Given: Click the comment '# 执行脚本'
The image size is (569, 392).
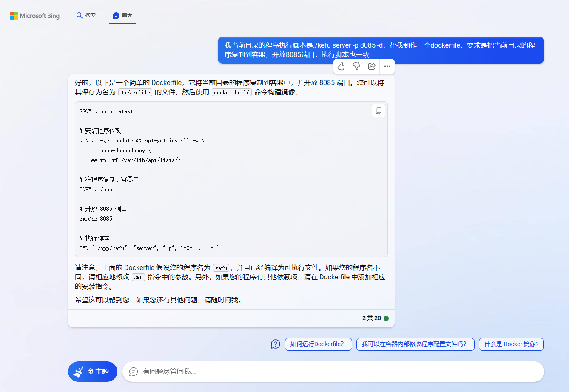Looking at the screenshot, I should (x=94, y=239).
